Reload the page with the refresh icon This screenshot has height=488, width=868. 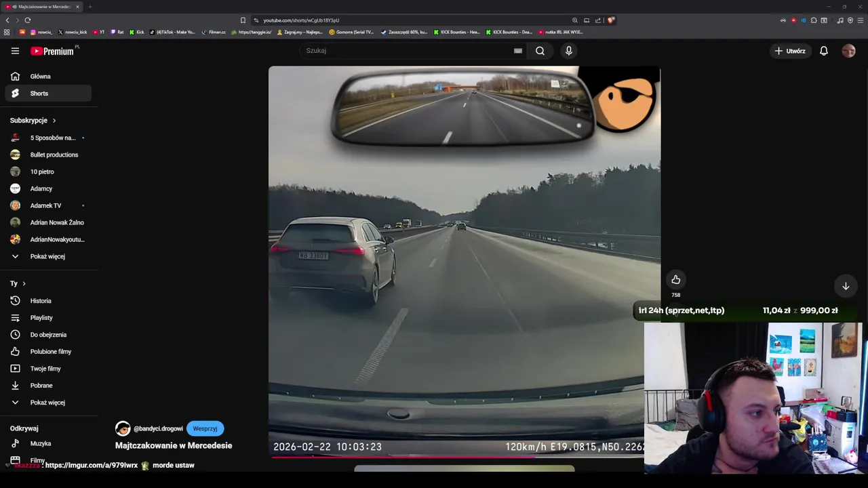click(x=28, y=20)
